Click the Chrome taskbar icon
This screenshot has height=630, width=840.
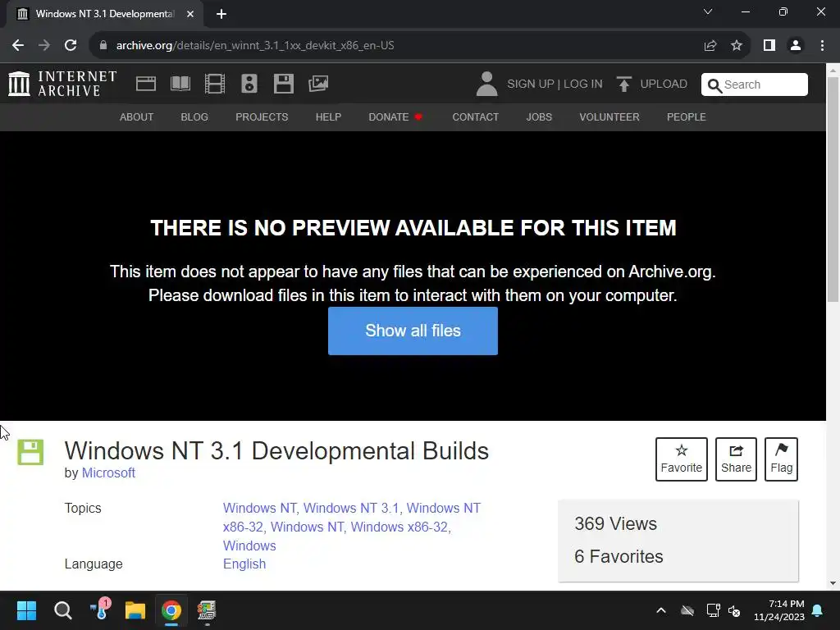171,610
